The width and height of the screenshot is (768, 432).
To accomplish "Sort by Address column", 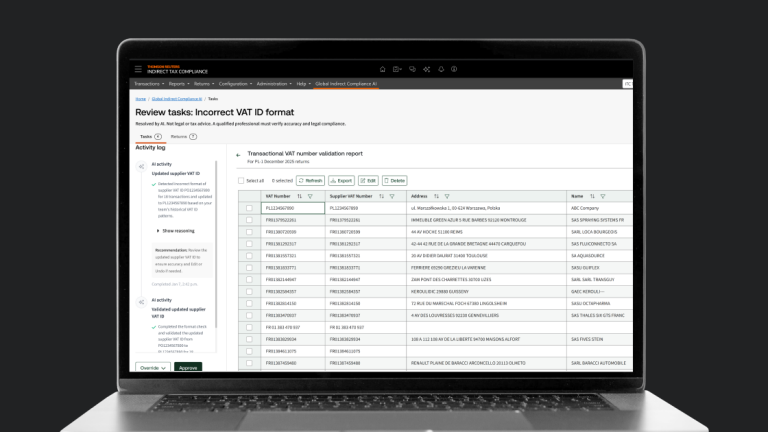I will [436, 196].
